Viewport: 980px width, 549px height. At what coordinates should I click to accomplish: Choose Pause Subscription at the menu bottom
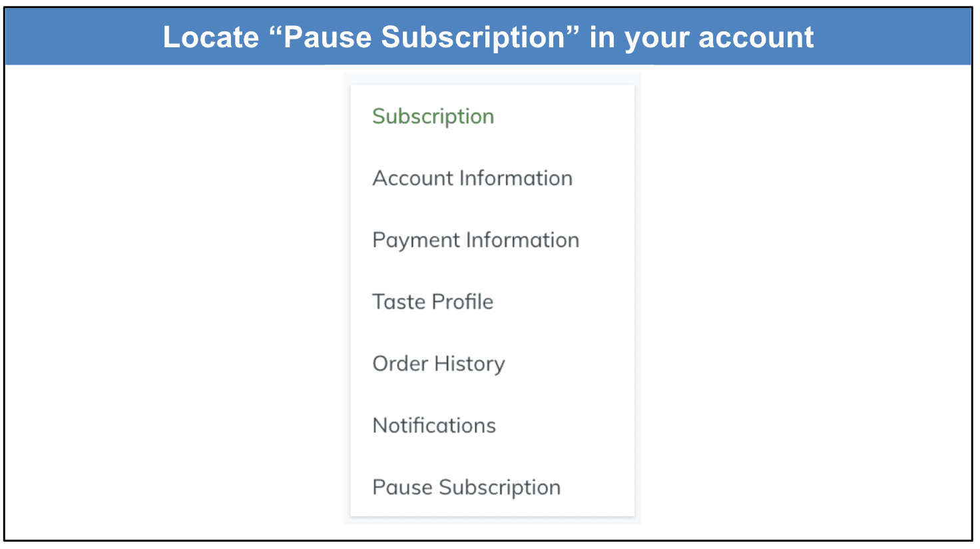tap(466, 487)
